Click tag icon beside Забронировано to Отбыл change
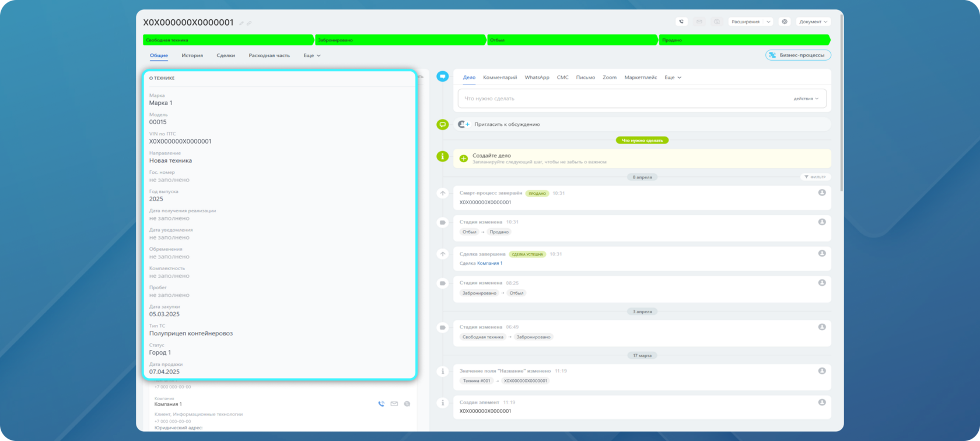The height and width of the screenshot is (441, 980). tap(443, 283)
